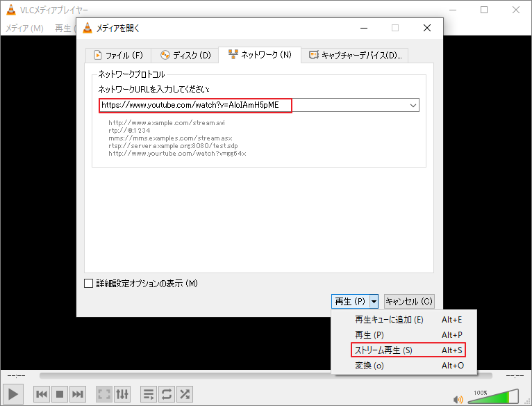532x406 pixels.
Task: Stop playback with the stop icon
Action: click(x=60, y=394)
